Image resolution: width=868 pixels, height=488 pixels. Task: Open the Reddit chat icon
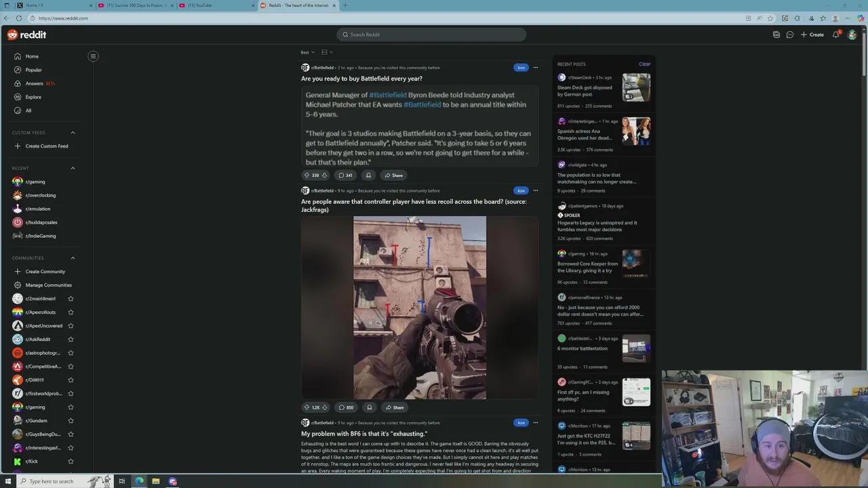790,35
